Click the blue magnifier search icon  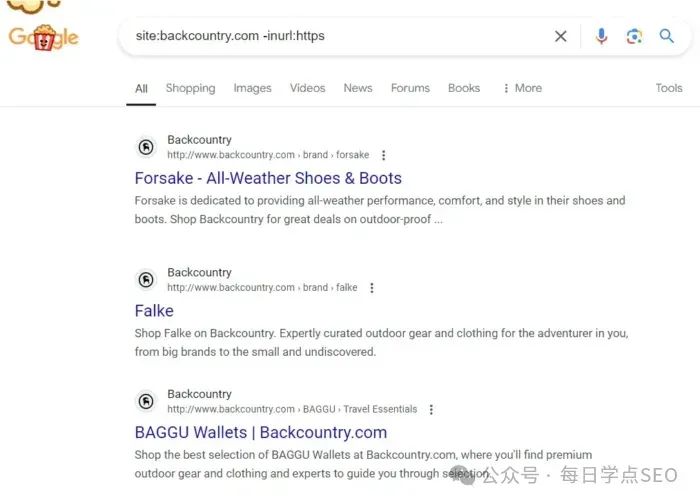pyautogui.click(x=667, y=36)
